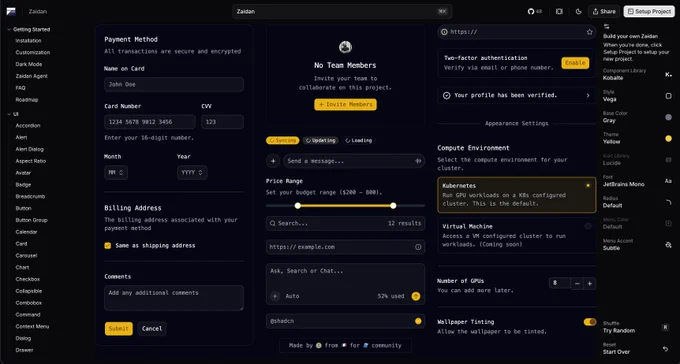Select the Virtual Machine radio option
680x364 pixels.
[x=588, y=226]
